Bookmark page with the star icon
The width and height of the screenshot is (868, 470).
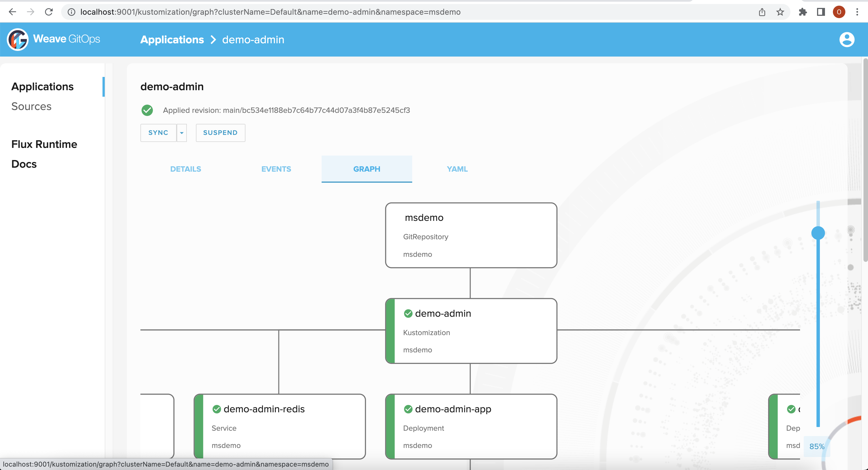pos(780,12)
